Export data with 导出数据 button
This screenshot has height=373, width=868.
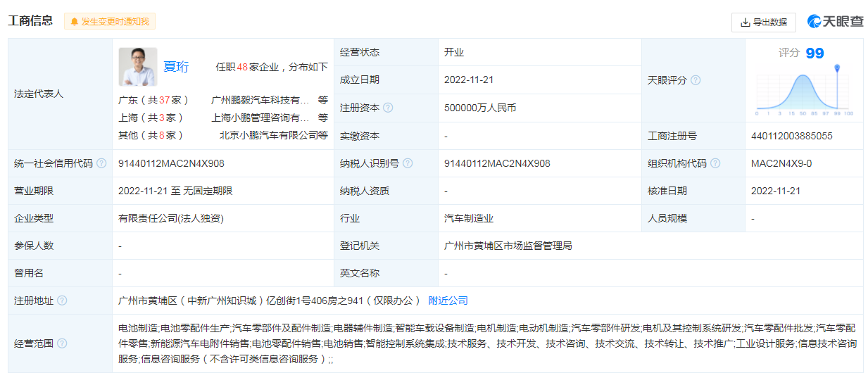763,23
